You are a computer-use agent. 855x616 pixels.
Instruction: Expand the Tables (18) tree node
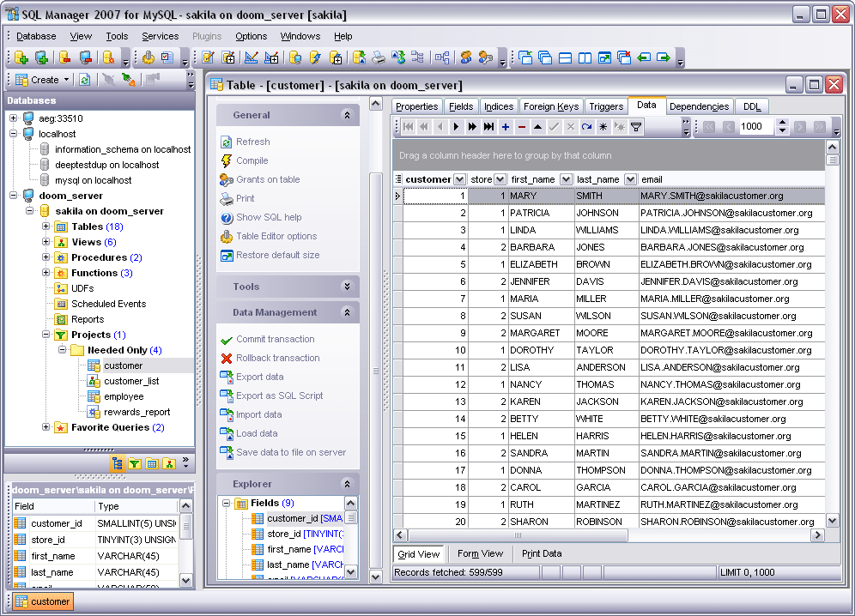point(46,226)
